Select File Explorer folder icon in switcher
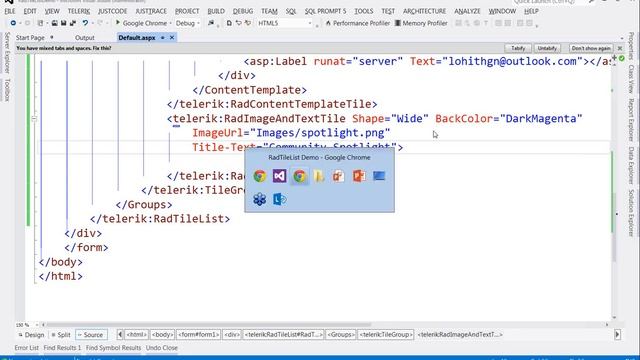The width and height of the screenshot is (640, 360). click(x=319, y=176)
